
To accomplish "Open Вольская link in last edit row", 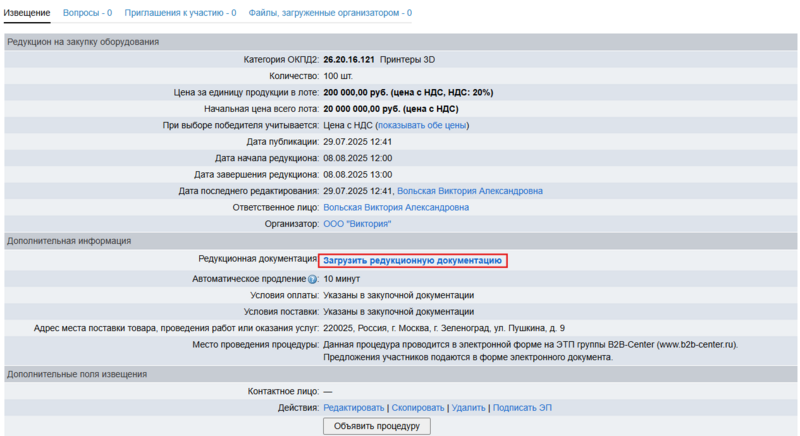I will click(469, 190).
